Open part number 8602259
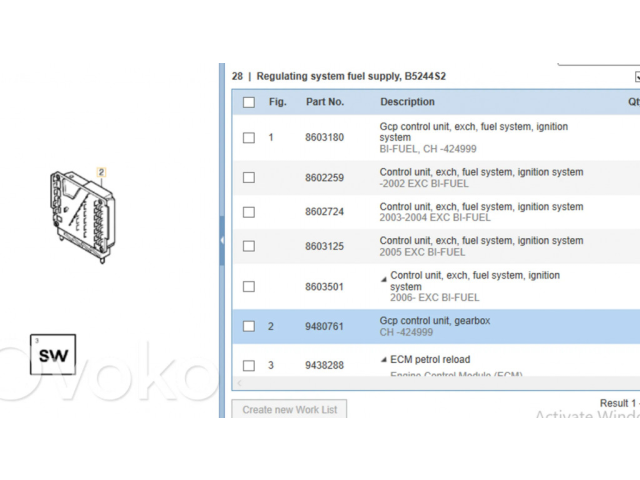Viewport: 640px width, 480px height. click(x=324, y=178)
